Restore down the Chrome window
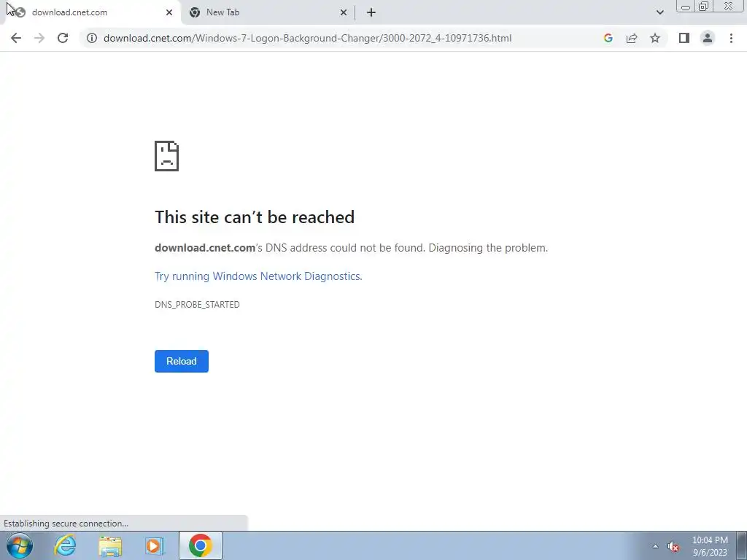This screenshot has width=747, height=560. (704, 6)
